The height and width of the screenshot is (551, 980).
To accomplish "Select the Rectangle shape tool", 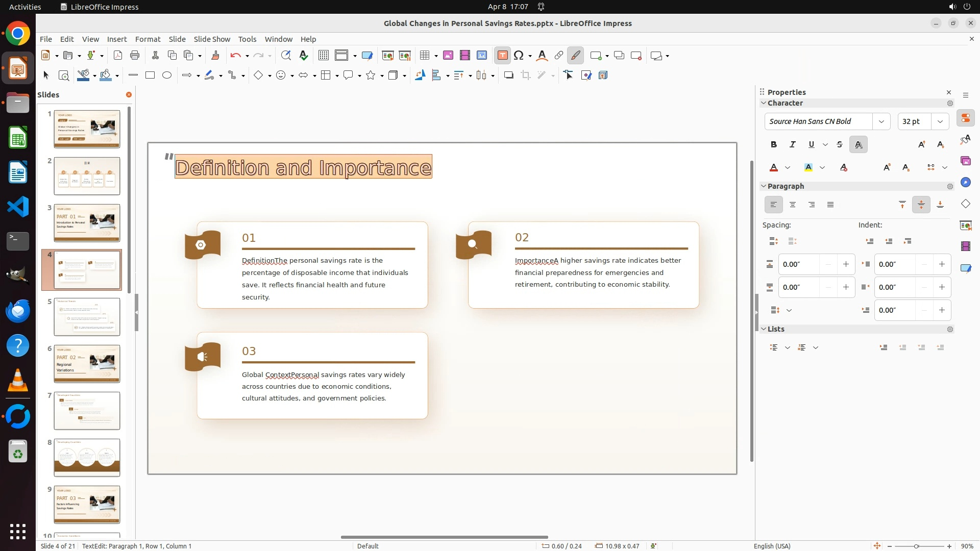I will [x=150, y=76].
